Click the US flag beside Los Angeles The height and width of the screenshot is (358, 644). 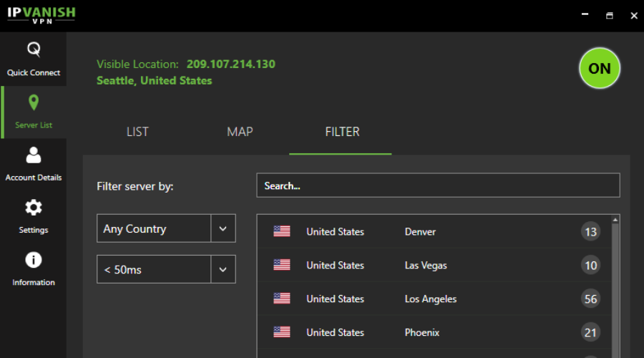(x=282, y=299)
